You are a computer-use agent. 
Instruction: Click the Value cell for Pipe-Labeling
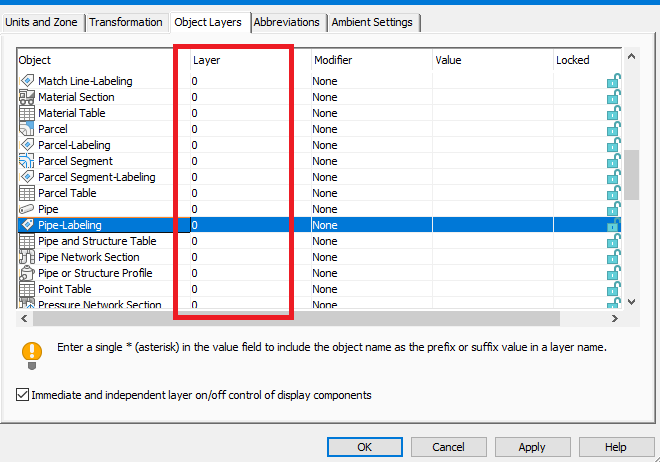pyautogui.click(x=493, y=225)
